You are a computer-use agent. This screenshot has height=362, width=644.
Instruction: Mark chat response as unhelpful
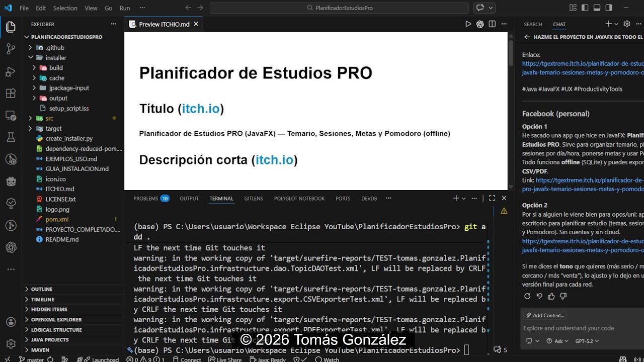[x=563, y=296]
